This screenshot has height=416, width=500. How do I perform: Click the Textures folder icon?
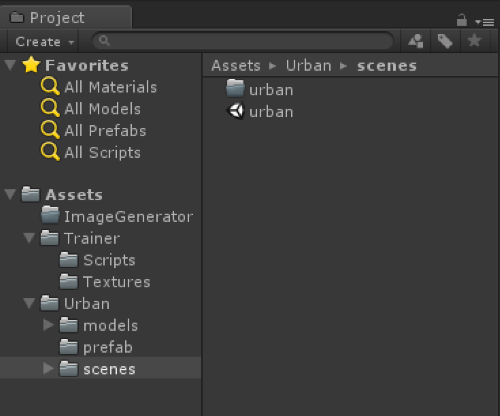pyautogui.click(x=69, y=282)
